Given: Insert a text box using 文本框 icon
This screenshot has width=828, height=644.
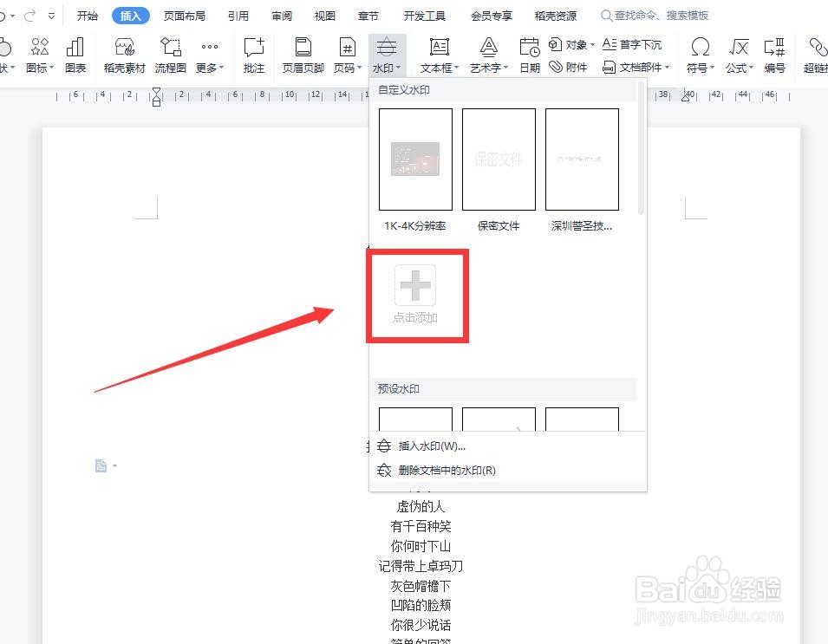Looking at the screenshot, I should [x=438, y=54].
